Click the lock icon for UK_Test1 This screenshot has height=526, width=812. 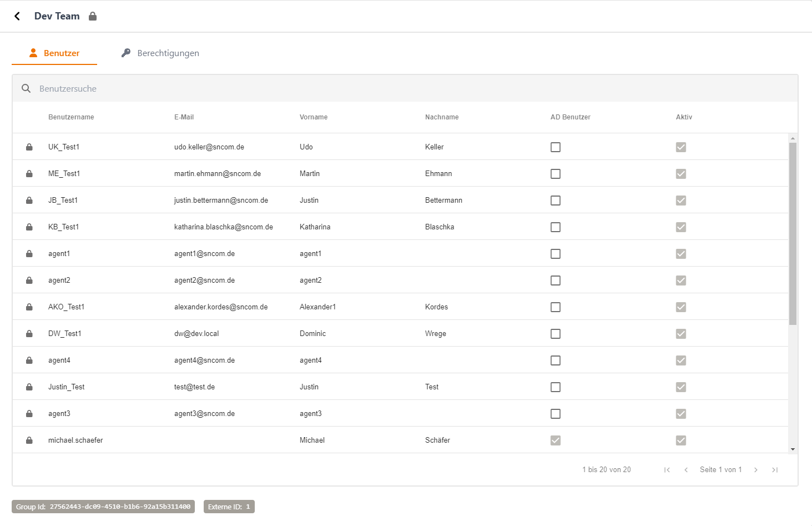click(29, 147)
